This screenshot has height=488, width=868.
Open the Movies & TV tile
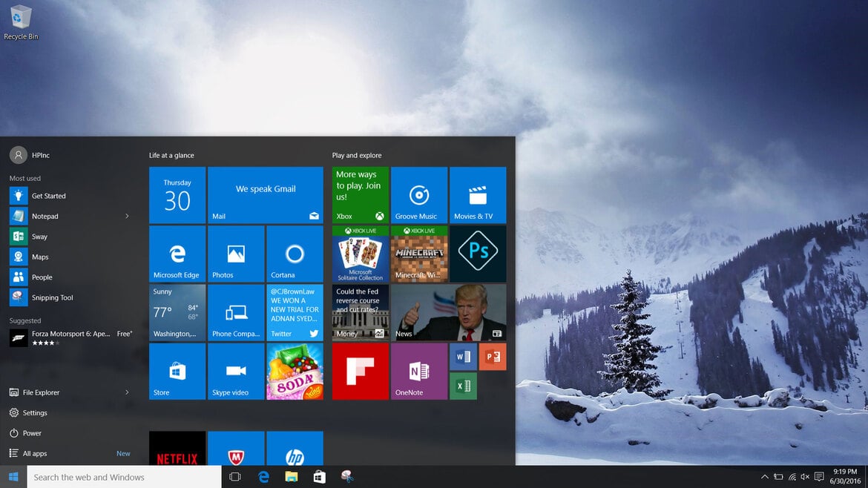[x=478, y=195]
